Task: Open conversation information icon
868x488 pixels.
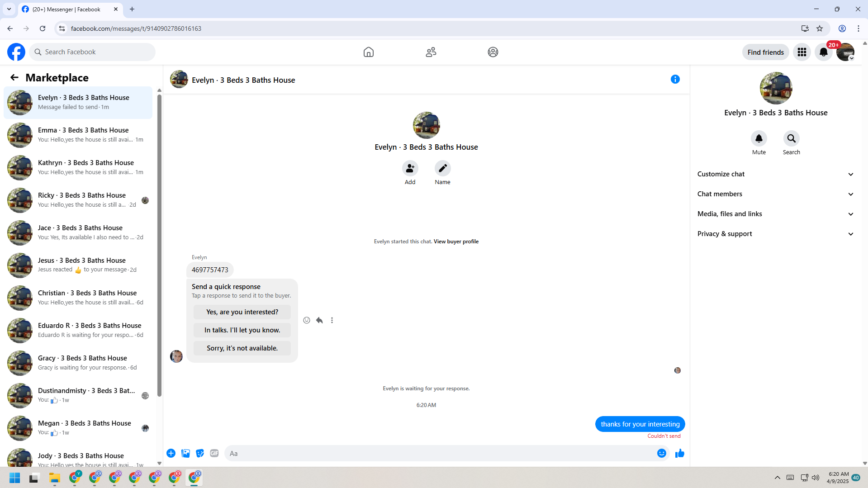Action: pos(675,80)
